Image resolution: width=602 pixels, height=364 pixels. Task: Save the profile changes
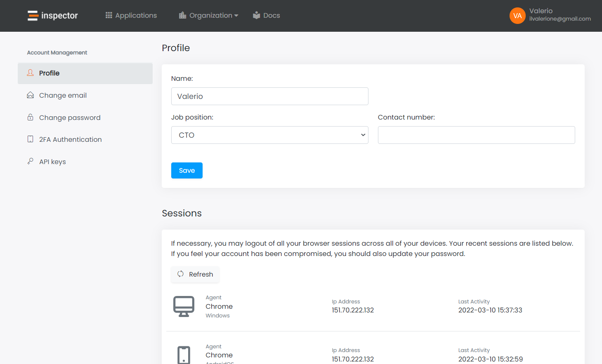187,170
